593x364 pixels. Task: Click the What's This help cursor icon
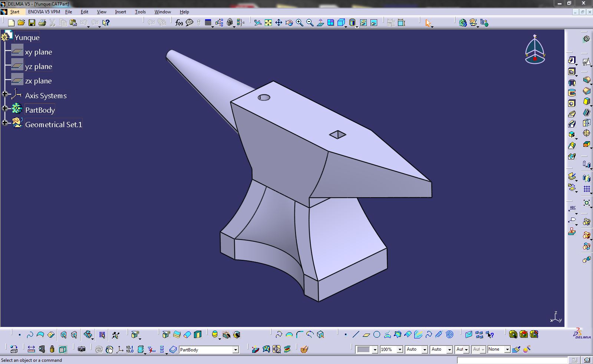tap(106, 23)
